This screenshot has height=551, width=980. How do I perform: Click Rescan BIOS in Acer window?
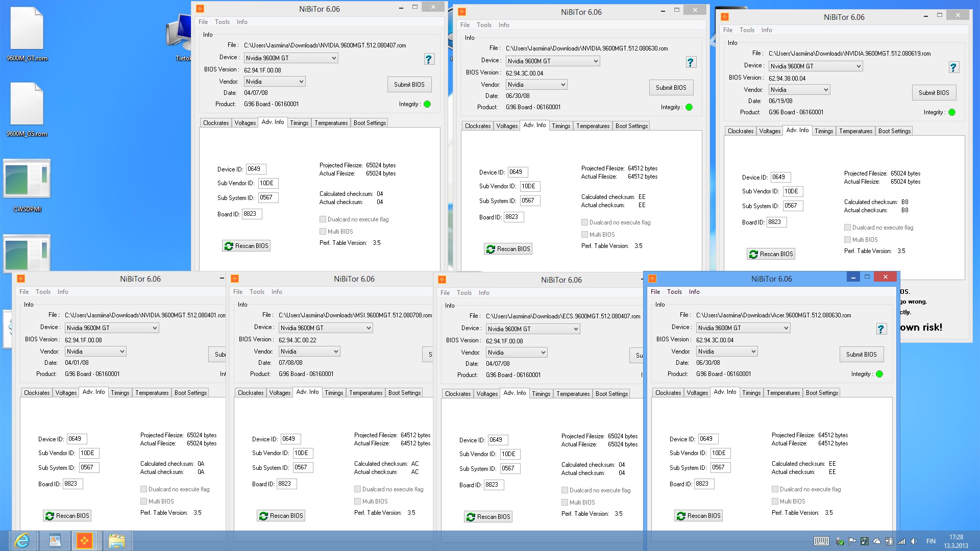(698, 516)
